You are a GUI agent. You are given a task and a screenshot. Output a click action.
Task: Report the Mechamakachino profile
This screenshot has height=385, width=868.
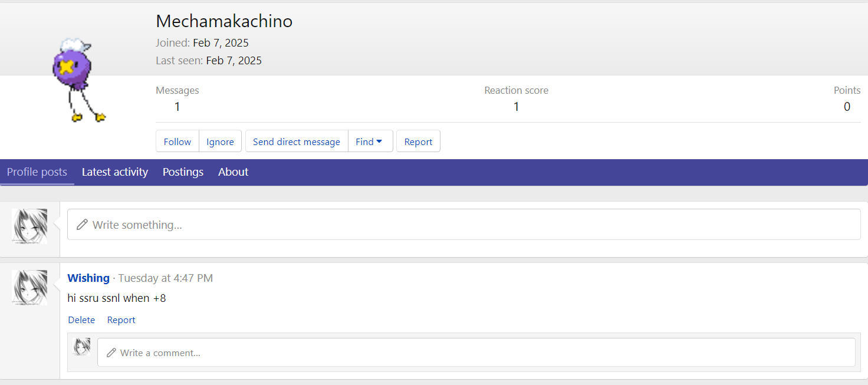click(418, 142)
